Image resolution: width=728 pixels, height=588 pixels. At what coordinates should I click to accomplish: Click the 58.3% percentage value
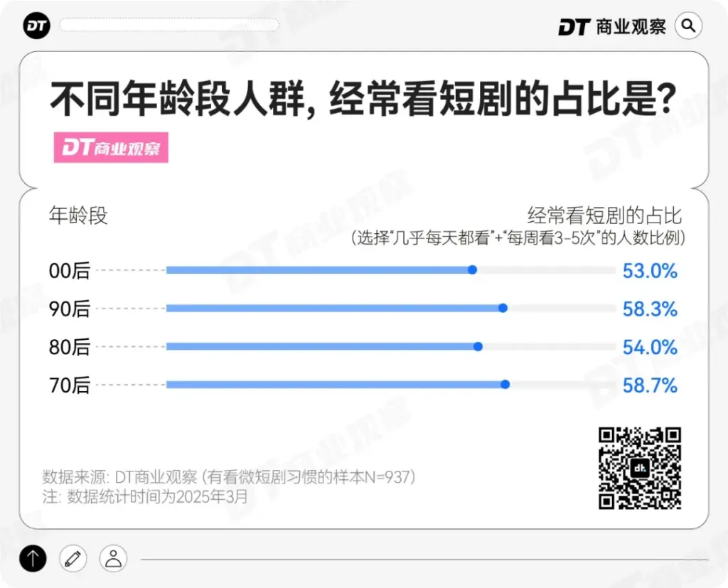[x=650, y=309]
